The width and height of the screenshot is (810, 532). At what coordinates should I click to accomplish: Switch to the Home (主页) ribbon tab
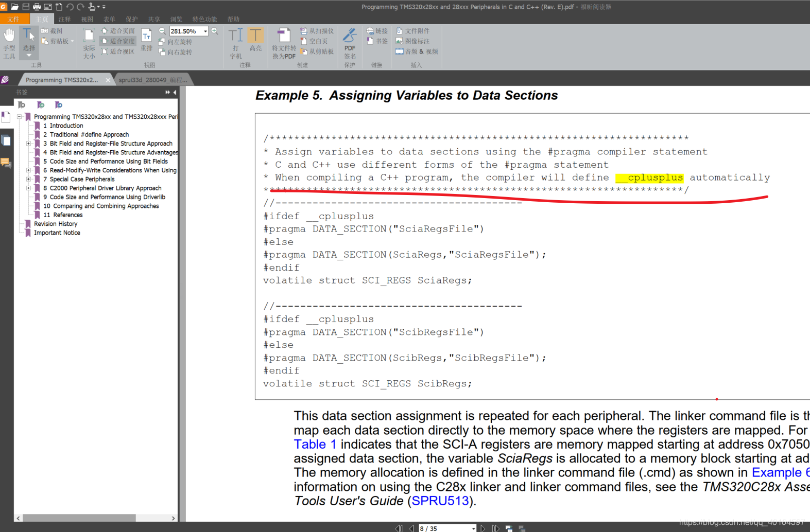(42, 19)
